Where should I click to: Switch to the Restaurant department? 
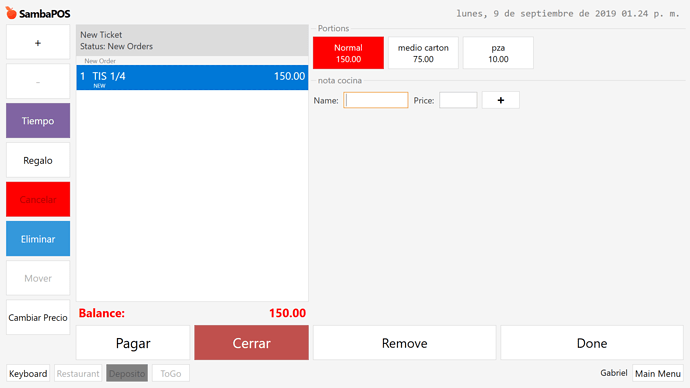pyautogui.click(x=78, y=373)
